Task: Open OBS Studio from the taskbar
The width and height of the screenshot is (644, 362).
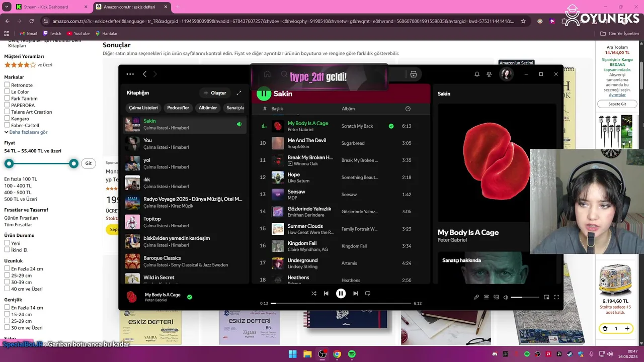Action: point(323,354)
